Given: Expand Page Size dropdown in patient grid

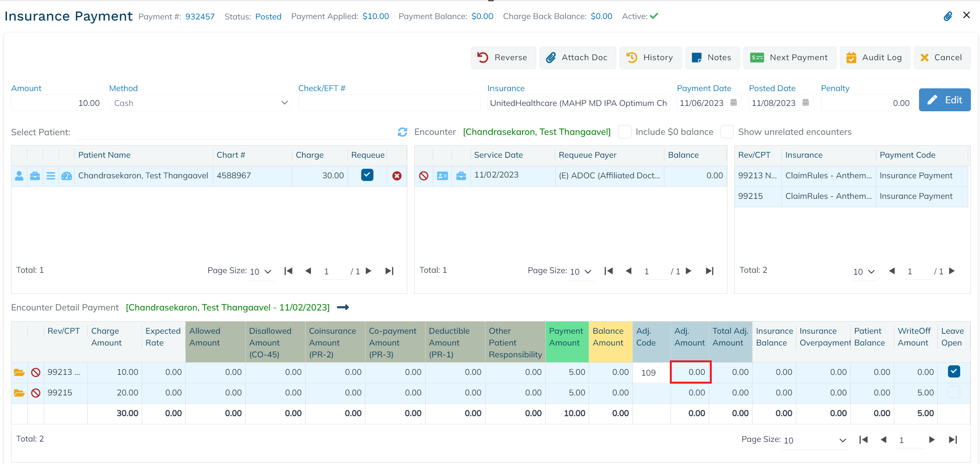Looking at the screenshot, I should 261,272.
